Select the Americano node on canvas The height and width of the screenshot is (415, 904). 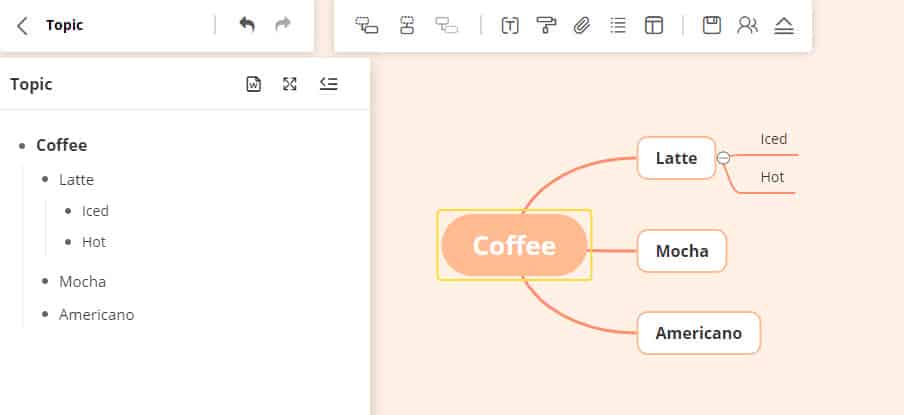[x=699, y=333]
